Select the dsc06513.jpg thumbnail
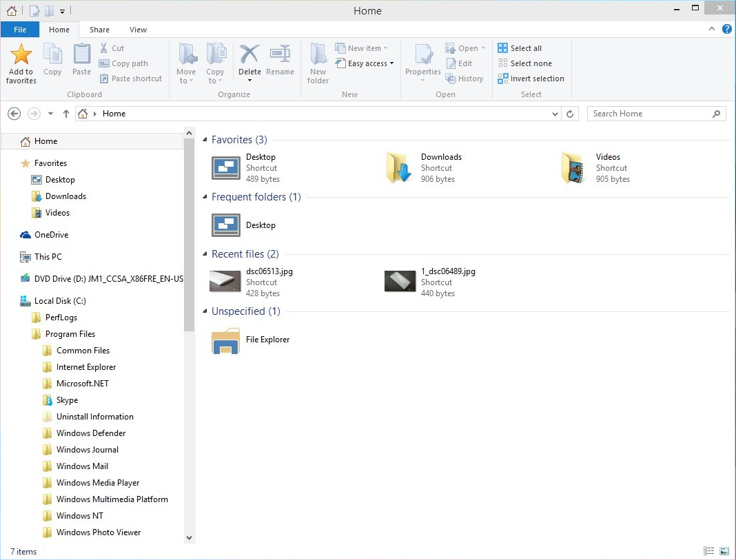736x560 pixels. [225, 282]
